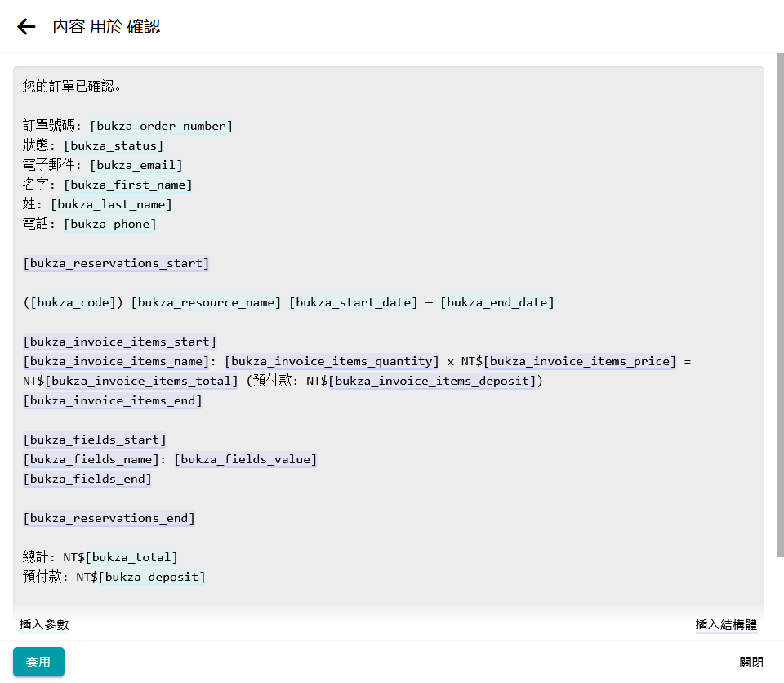Click the 關閉 close button
This screenshot has width=784, height=683.
[x=751, y=662]
